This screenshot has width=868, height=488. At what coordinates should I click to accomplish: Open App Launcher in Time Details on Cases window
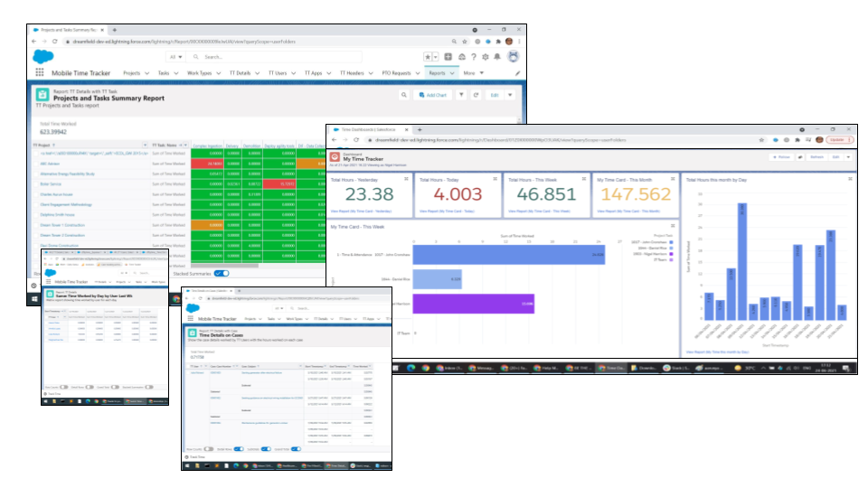[x=191, y=319]
